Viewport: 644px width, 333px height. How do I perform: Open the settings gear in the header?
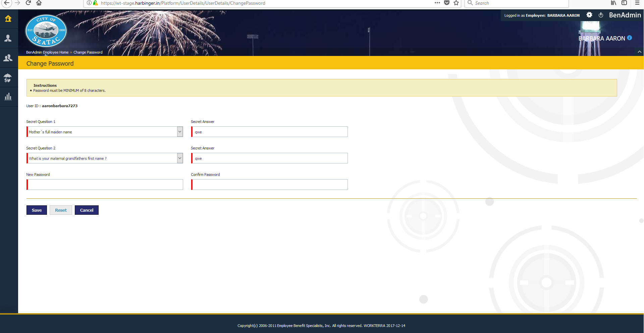coord(589,15)
